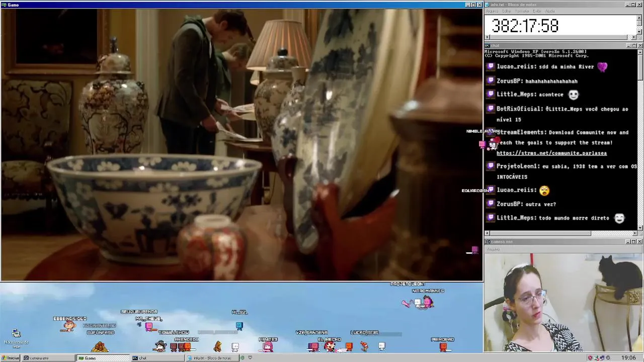Click the YZA_SANTANA character label
The height and width of the screenshot is (362, 644).
coord(311,332)
